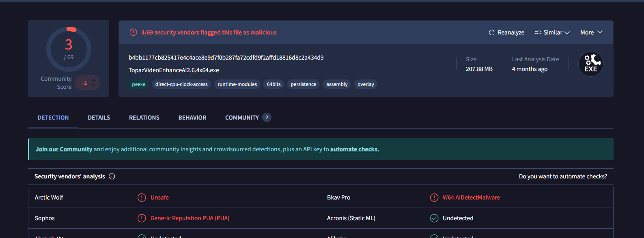Follow the automate checks link
This screenshot has height=238, width=644.
355,149
